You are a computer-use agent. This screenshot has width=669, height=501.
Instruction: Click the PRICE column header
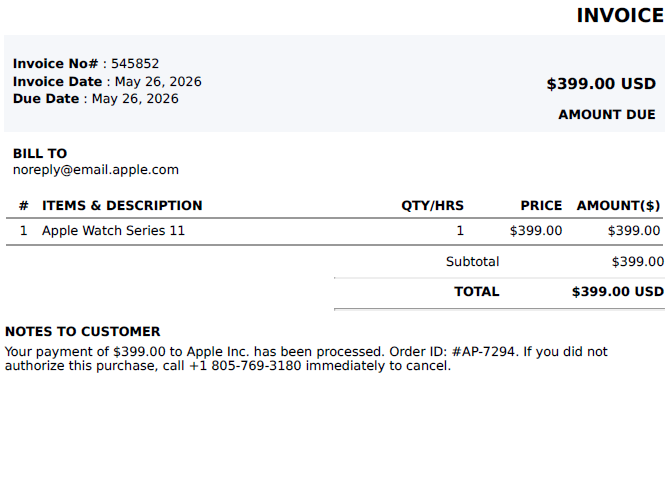(x=541, y=206)
